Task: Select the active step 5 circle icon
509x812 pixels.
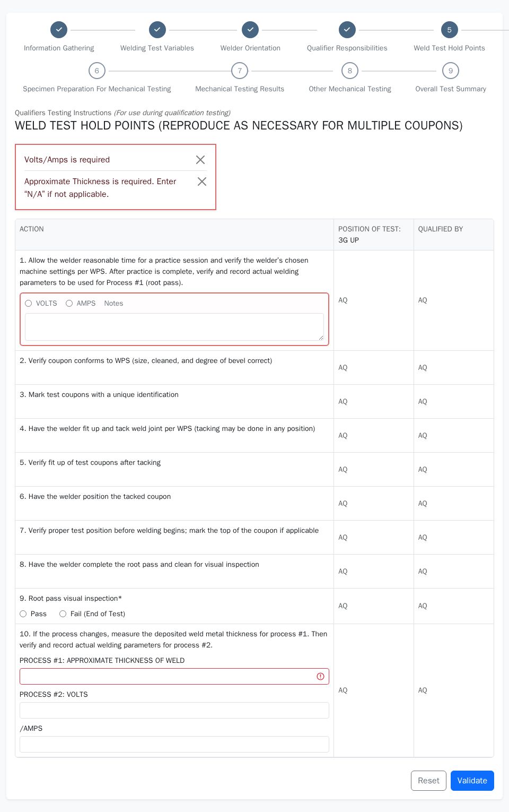Action: click(x=449, y=30)
